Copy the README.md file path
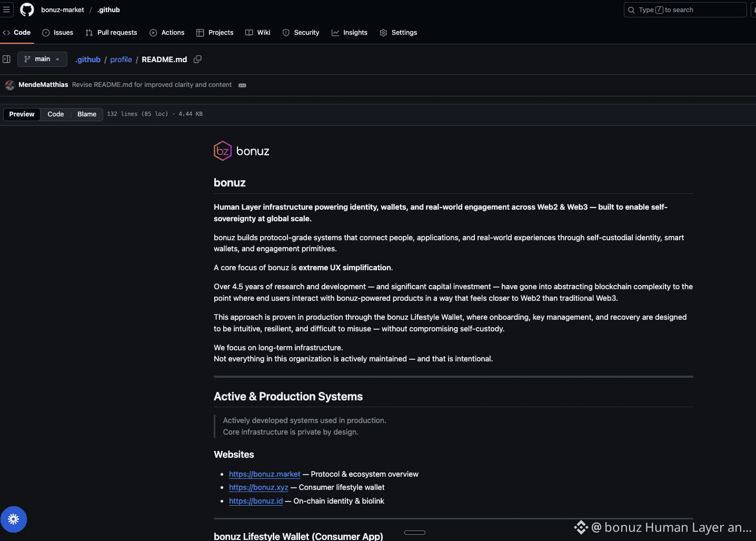The width and height of the screenshot is (756, 541). [x=197, y=59]
